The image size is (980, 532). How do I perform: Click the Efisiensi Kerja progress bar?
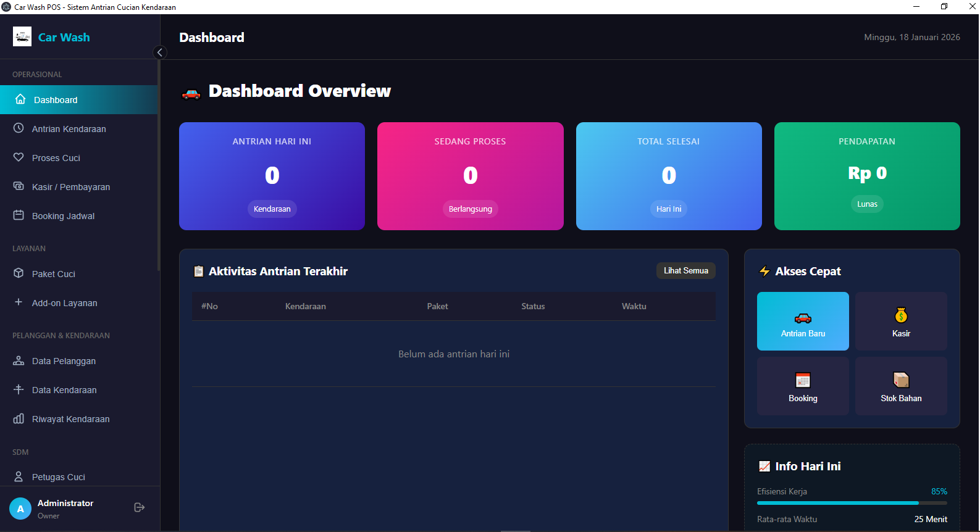click(852, 503)
